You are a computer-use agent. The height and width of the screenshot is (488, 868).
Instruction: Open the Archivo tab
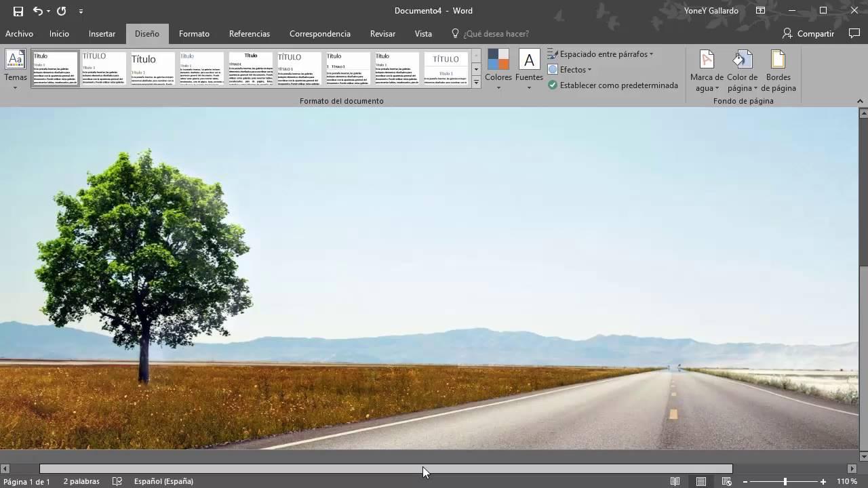click(x=19, y=34)
